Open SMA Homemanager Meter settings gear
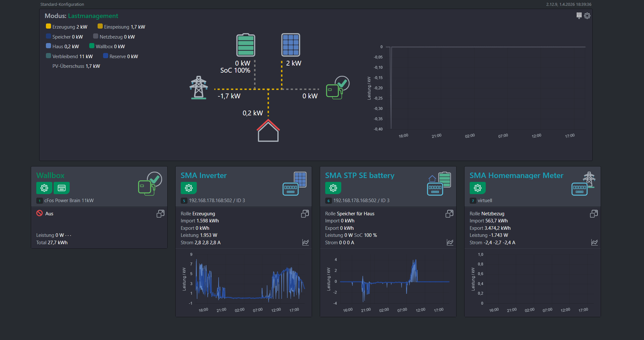 (478, 188)
